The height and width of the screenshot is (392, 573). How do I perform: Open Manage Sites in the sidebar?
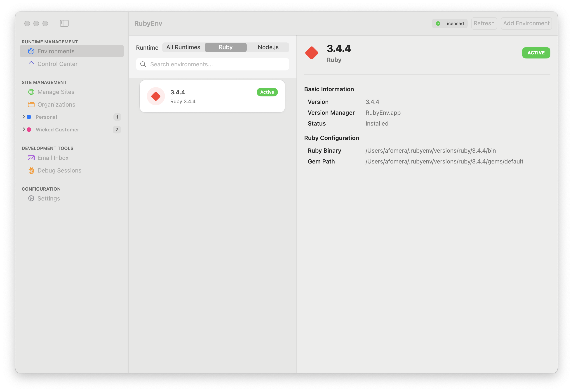tap(72, 92)
